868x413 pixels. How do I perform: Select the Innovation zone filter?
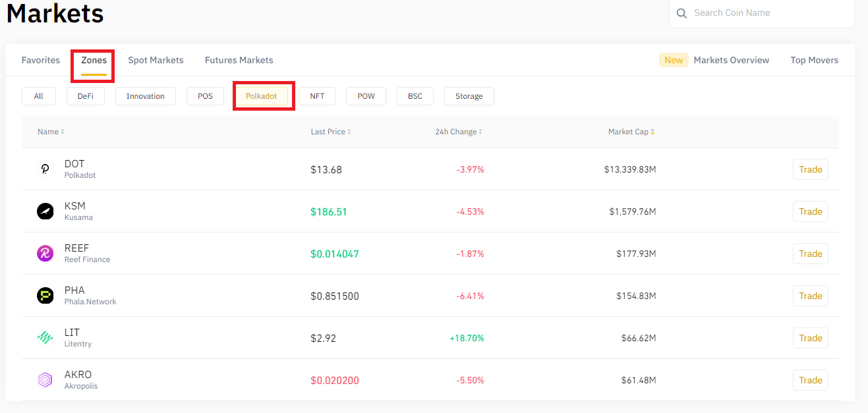point(146,96)
